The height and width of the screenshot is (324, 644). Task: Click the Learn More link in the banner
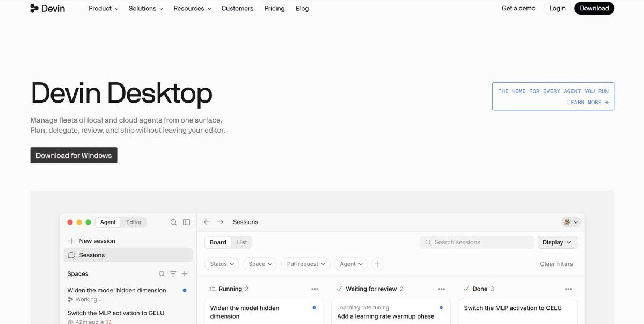click(x=588, y=102)
